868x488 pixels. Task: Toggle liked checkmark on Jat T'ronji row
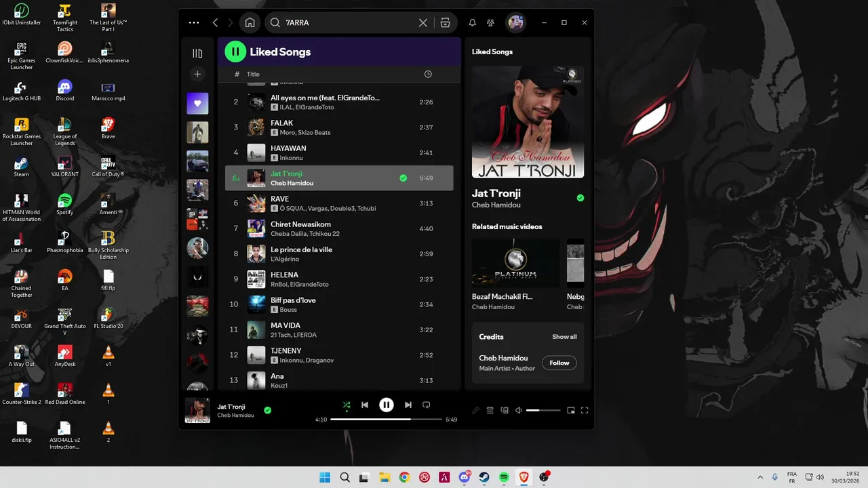(x=403, y=178)
